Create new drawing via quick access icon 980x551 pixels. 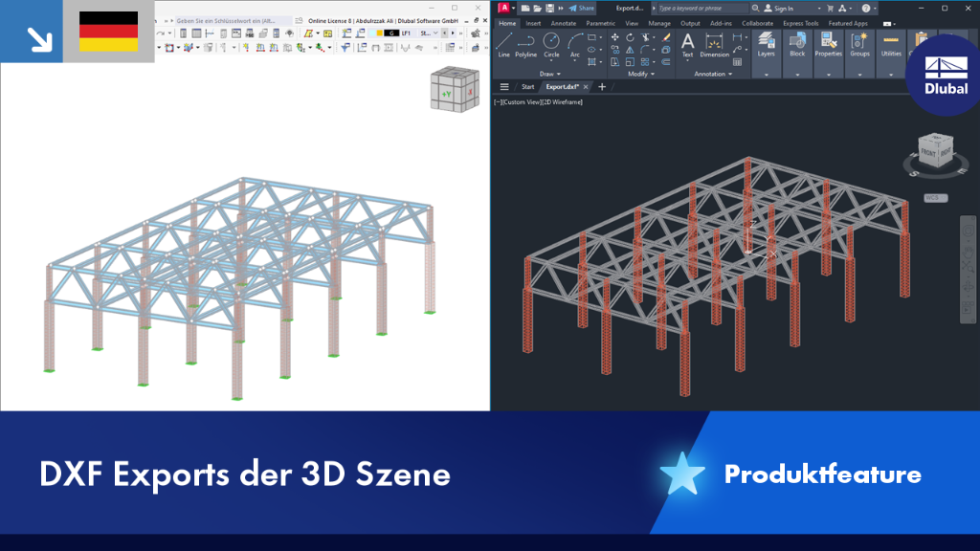click(x=525, y=8)
